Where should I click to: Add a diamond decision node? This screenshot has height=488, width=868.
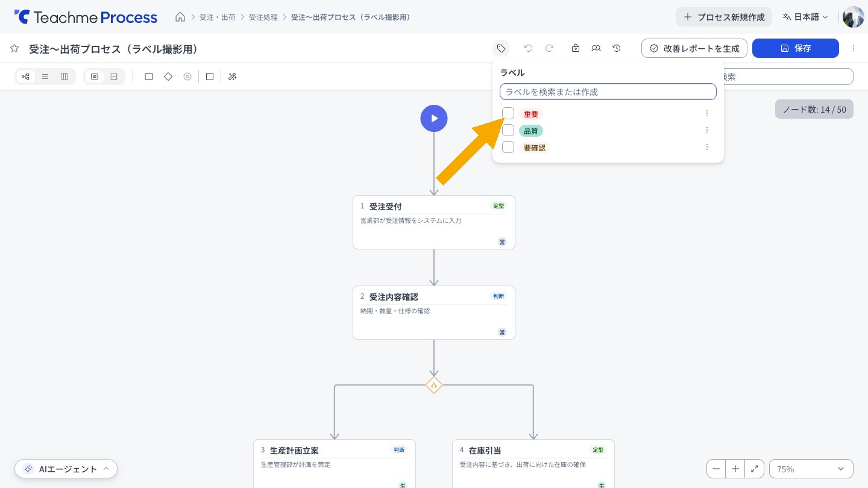click(168, 77)
